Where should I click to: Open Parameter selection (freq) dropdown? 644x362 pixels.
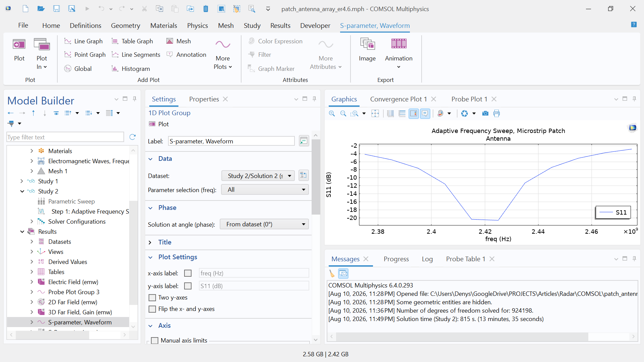[265, 190]
